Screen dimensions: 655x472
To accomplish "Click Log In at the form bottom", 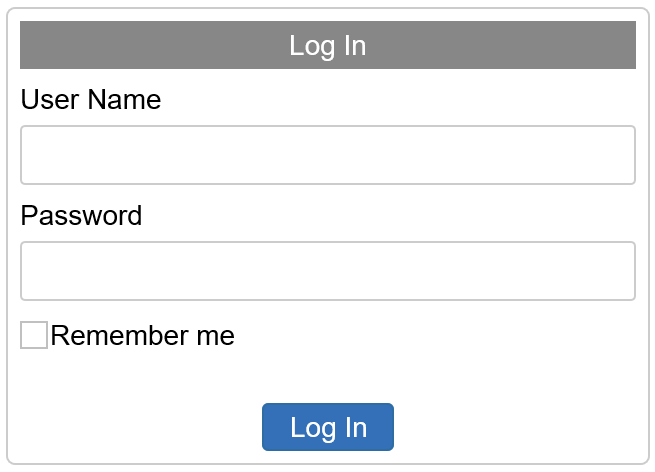I will [x=328, y=427].
